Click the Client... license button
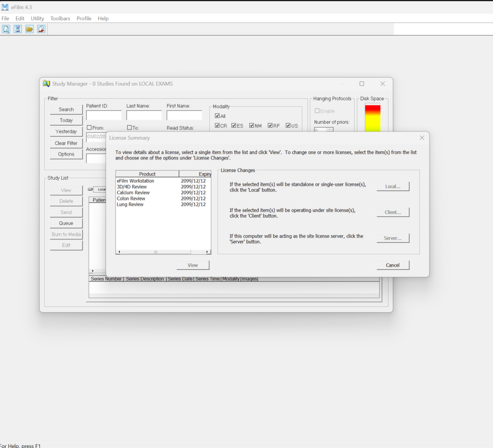 [x=393, y=212]
